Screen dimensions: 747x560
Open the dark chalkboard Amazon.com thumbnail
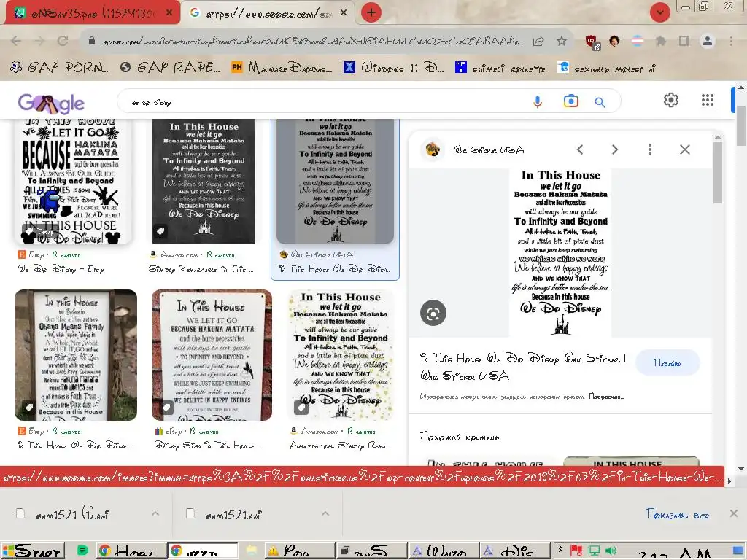coord(204,182)
